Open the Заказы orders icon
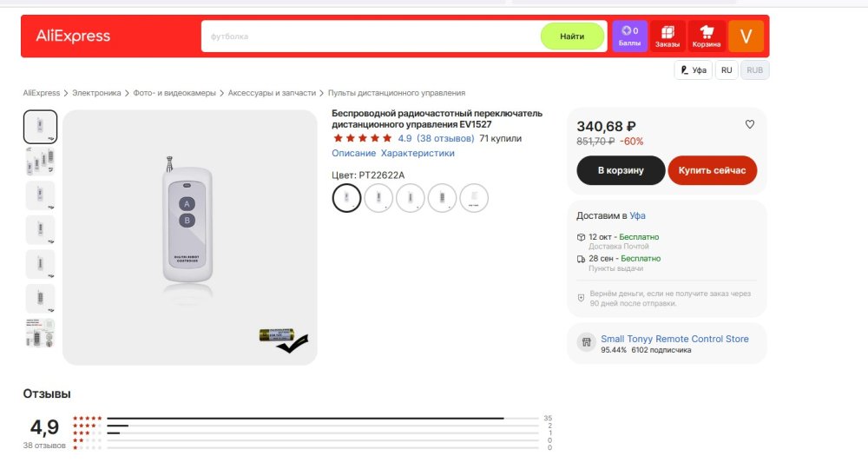Viewport: 868px width, 469px height. [667, 36]
